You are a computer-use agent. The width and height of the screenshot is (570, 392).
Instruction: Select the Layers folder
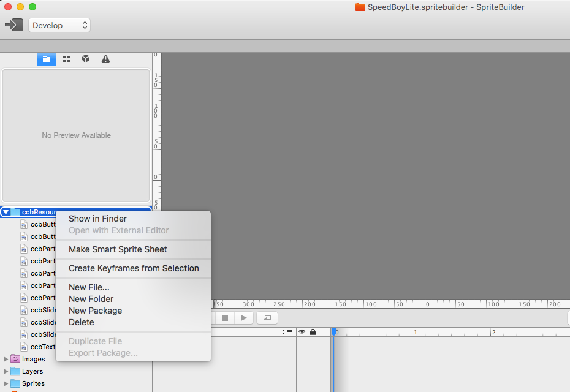32,371
